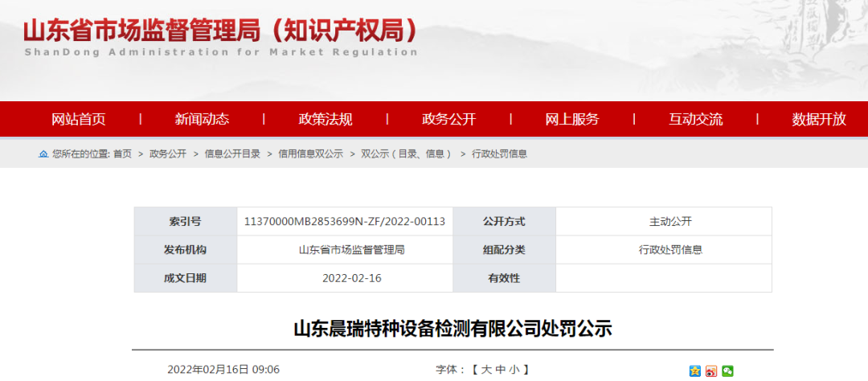Viewport: 868px width, 381px height.
Task: Set font size to 中 (medium)
Action: 499,370
